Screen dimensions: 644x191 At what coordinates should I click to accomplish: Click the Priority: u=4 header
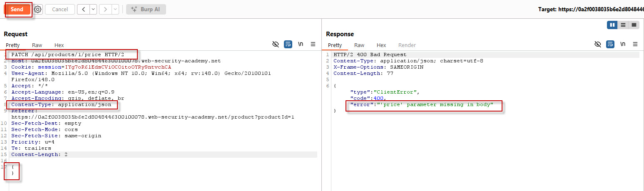point(33,142)
